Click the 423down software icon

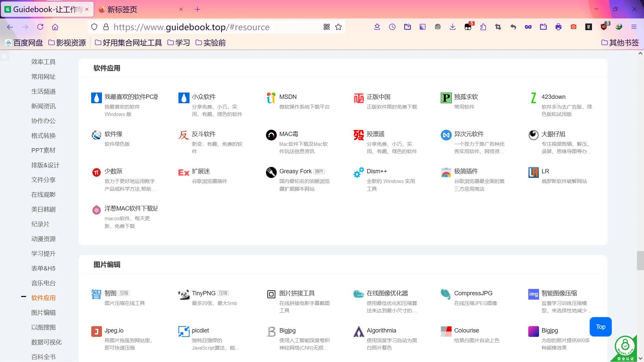pos(533,98)
